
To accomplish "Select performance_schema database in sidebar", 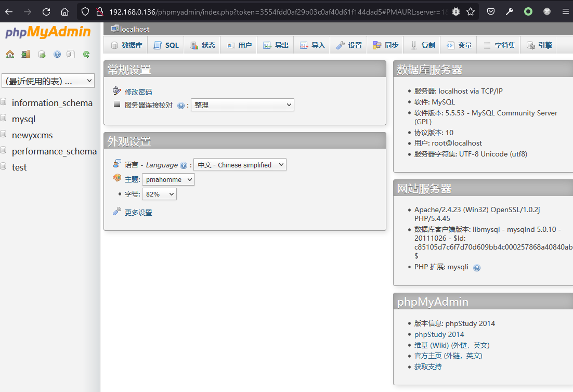I will point(54,151).
